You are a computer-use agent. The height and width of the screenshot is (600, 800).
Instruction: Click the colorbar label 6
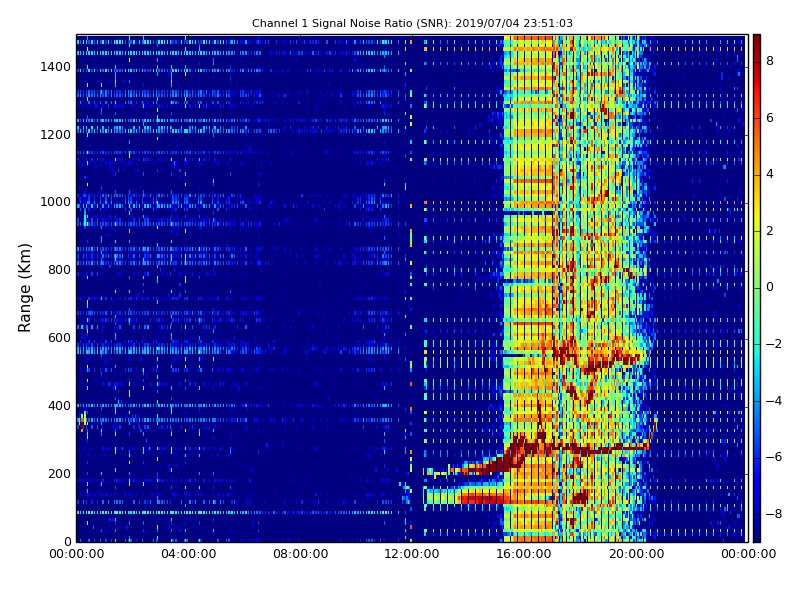pyautogui.click(x=770, y=118)
